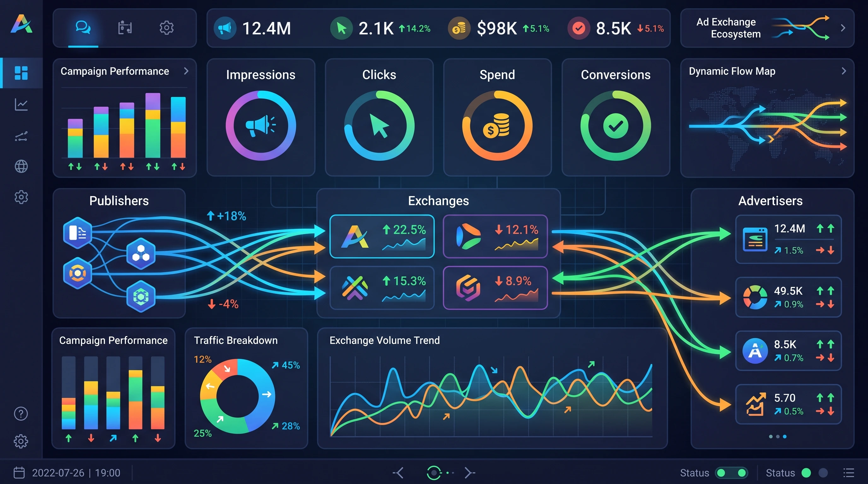868x484 pixels.
Task: Select the exchange card showing 8.9%
Action: coord(495,288)
